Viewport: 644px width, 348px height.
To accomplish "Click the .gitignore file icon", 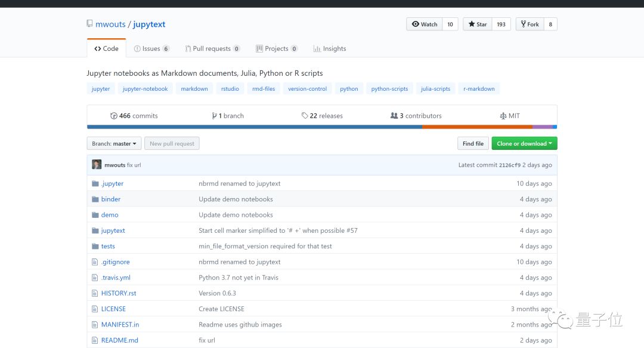I will 95,261.
